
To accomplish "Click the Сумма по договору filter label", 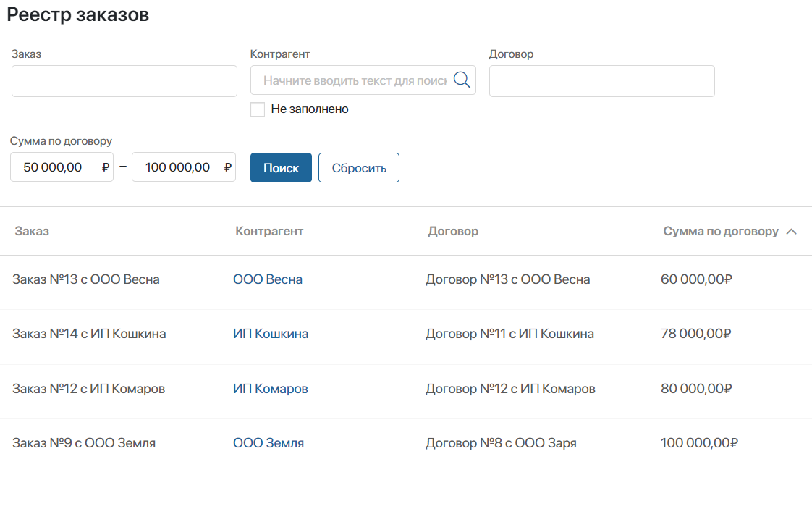I will point(61,141).
